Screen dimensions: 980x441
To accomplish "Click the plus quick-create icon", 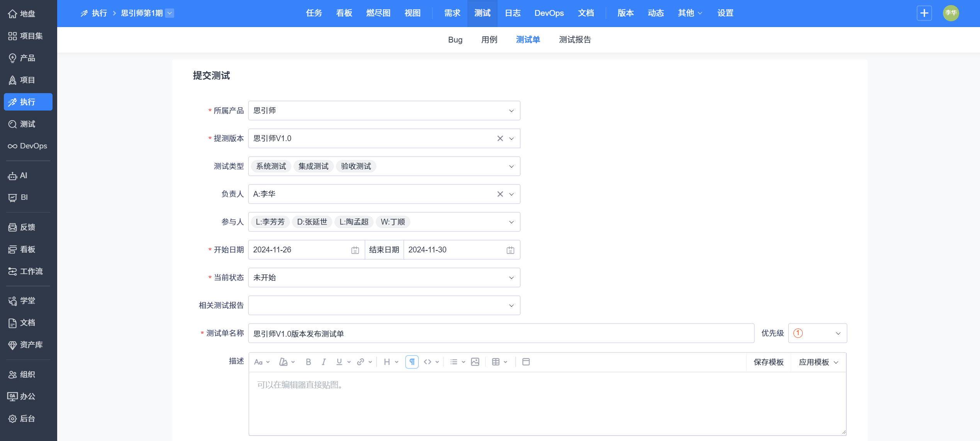I will pyautogui.click(x=924, y=13).
